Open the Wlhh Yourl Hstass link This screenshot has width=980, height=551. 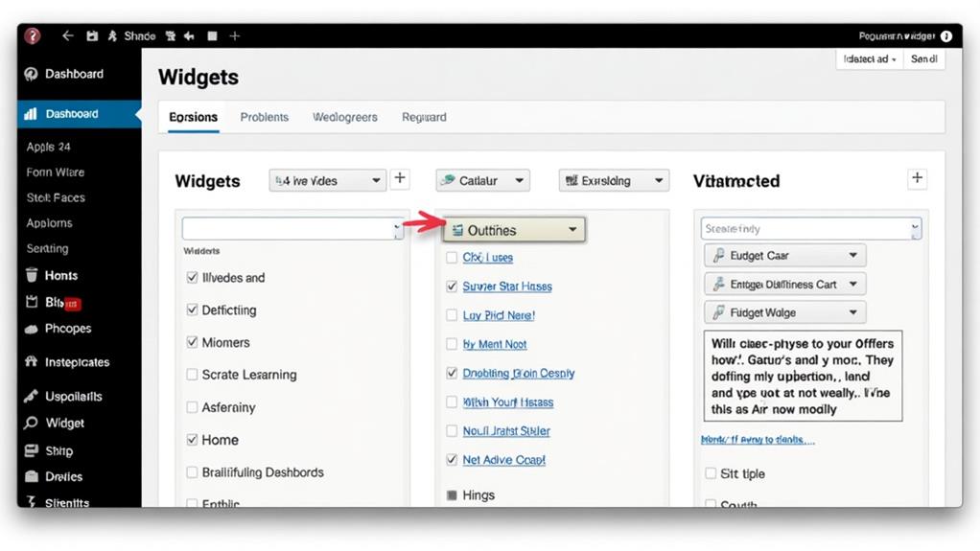[x=507, y=402]
